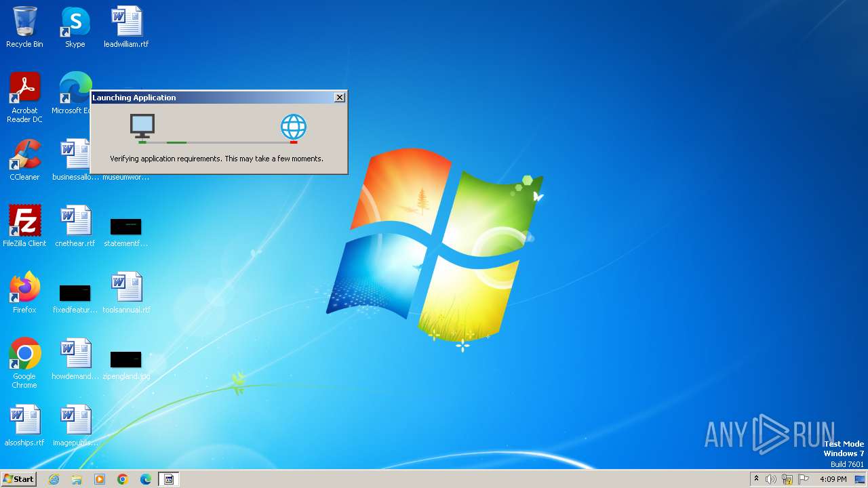Open Edge from the taskbar
868x488 pixels.
click(x=146, y=479)
